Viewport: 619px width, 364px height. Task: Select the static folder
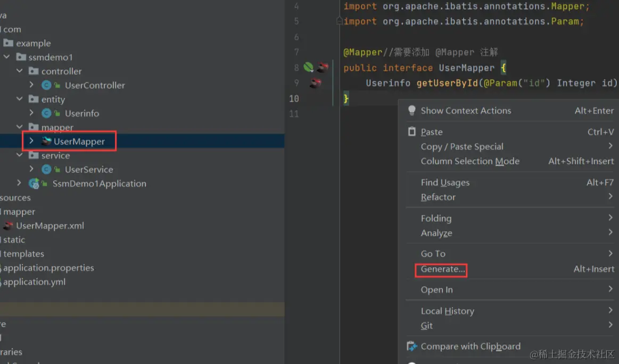click(x=14, y=239)
